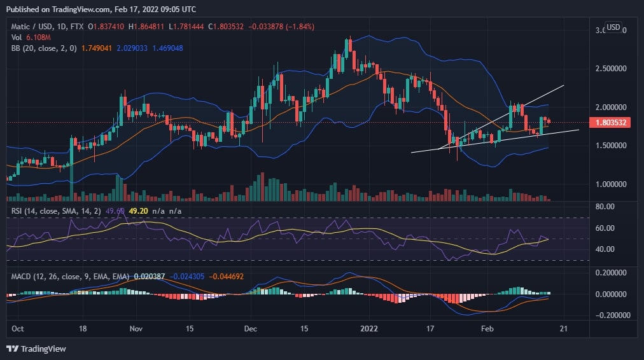644x360 pixels.
Task: Click the MACD signal value -0.044692
Action: pyautogui.click(x=227, y=276)
